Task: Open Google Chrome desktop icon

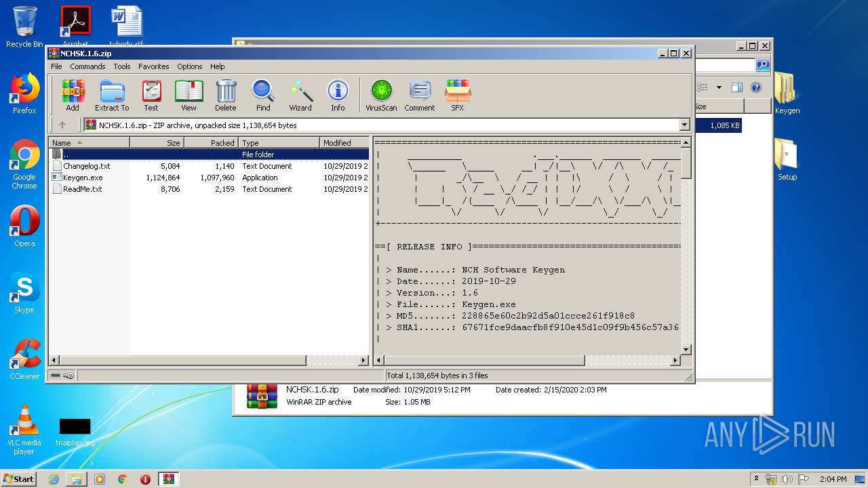Action: tap(24, 164)
